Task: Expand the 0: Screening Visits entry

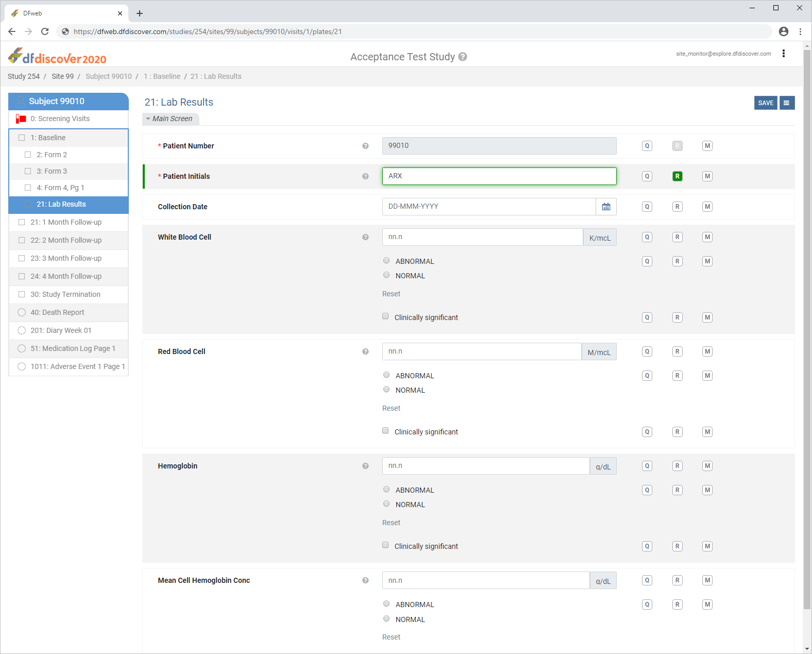Action: click(60, 119)
